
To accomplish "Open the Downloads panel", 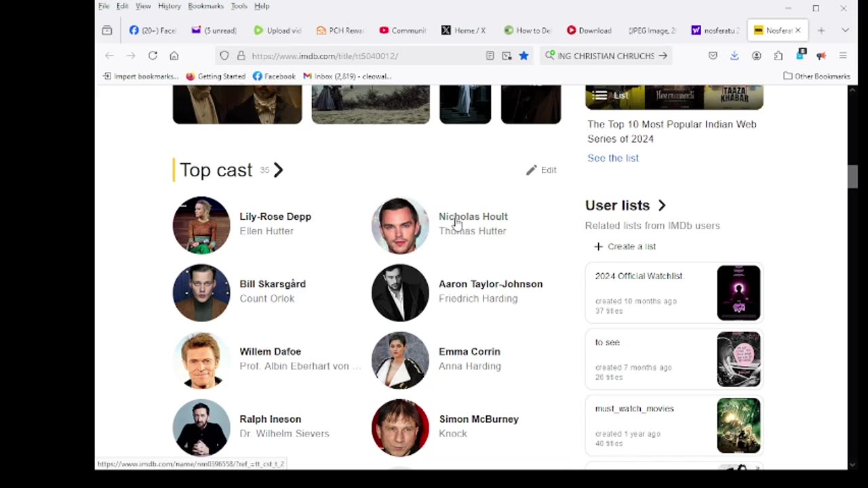I will pos(734,56).
